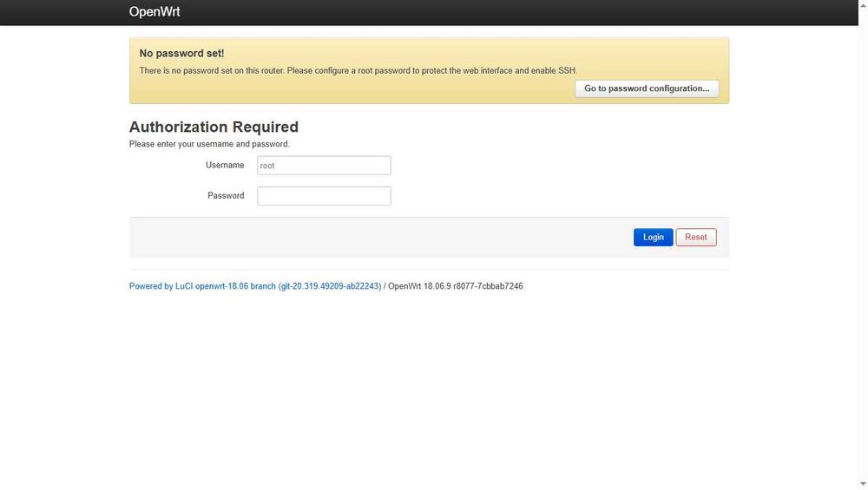Open Go to password configuration
868x490 pixels.
point(647,88)
